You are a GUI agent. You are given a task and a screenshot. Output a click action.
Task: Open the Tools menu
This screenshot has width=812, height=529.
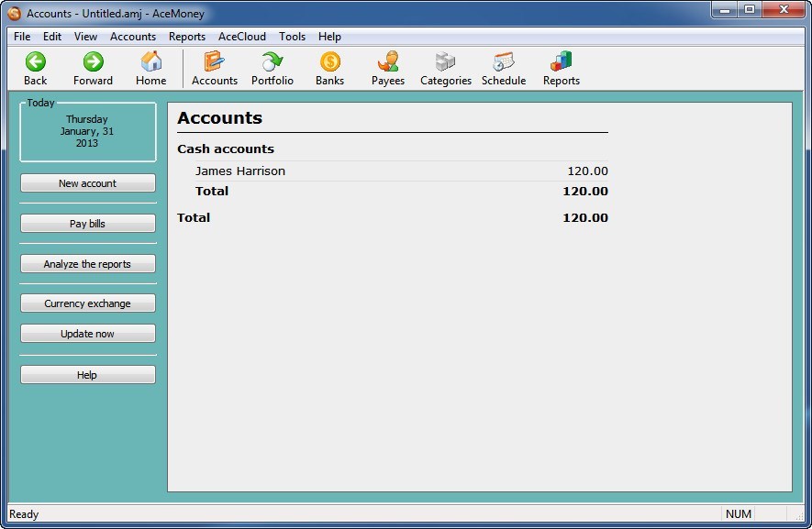pos(292,37)
